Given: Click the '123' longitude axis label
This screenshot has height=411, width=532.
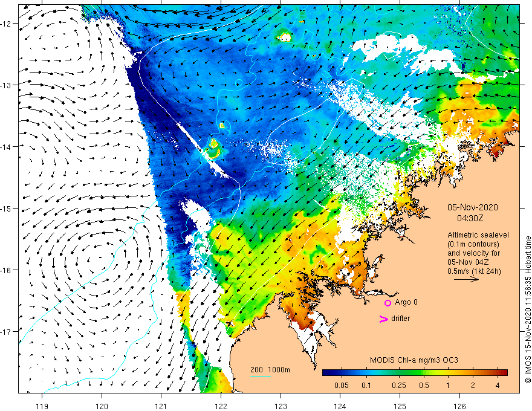Looking at the screenshot, I should pyautogui.click(x=281, y=406).
